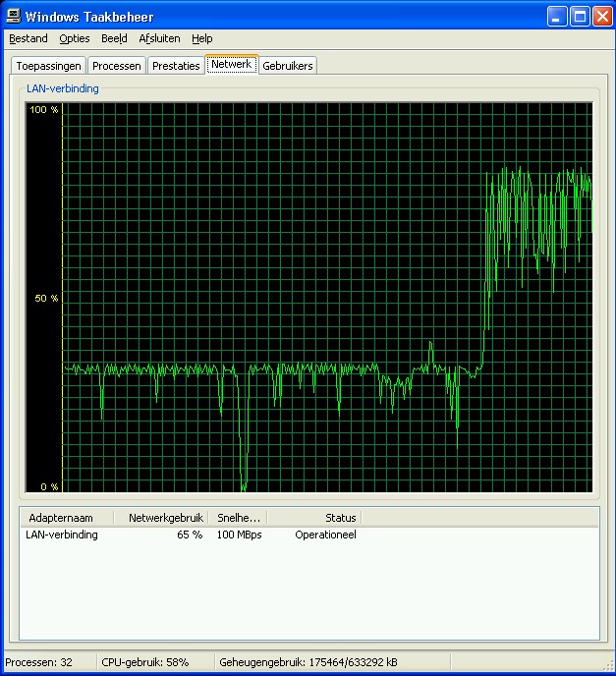Minimize the Windows Taakbeheer window
This screenshot has height=676, width=616.
[x=557, y=17]
